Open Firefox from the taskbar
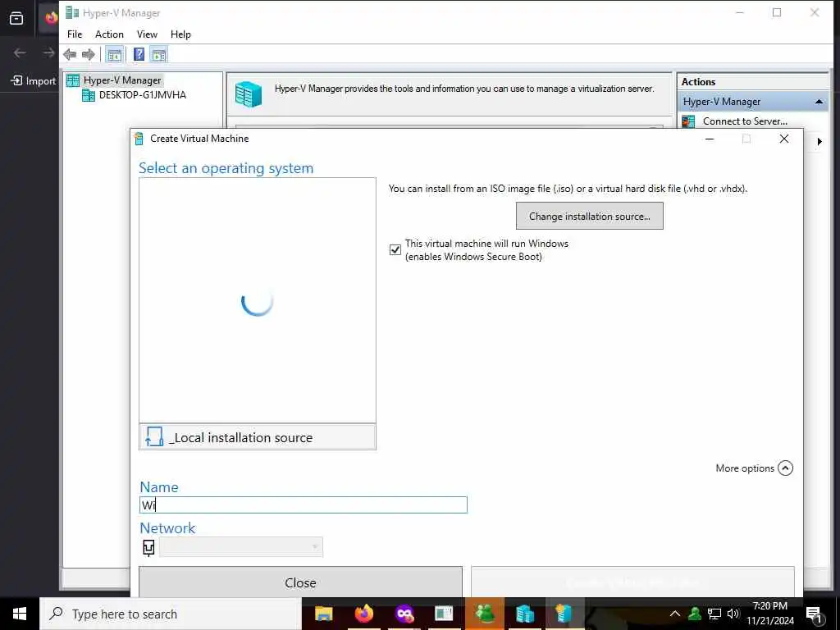The image size is (840, 630). click(x=363, y=614)
